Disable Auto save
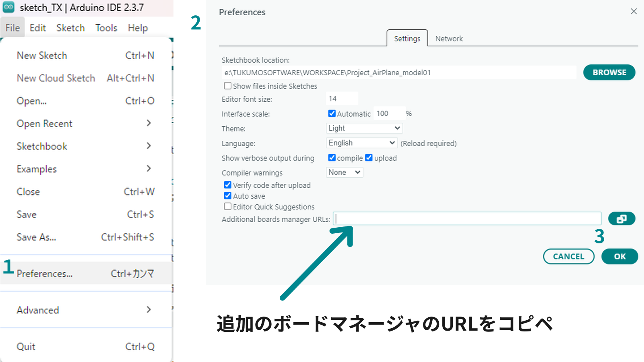 227,195
